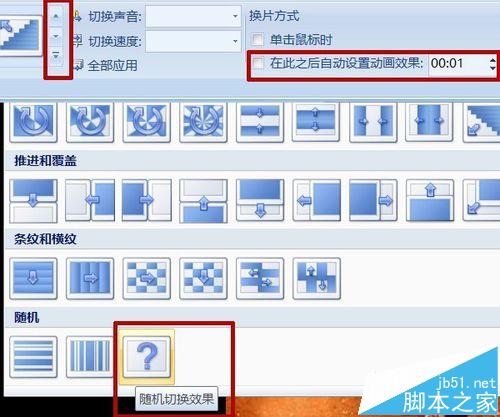Choose the Split Vertical Out transition
The height and width of the screenshot is (417, 500).
(x=429, y=122)
